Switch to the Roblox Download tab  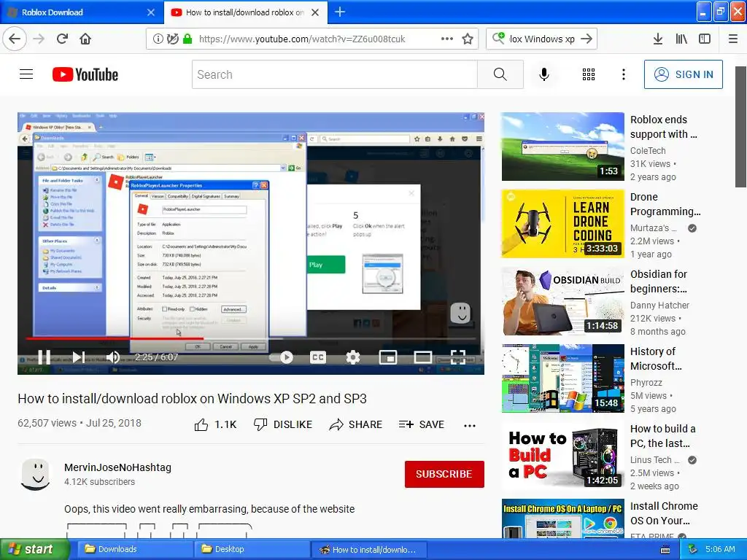pyautogui.click(x=82, y=12)
